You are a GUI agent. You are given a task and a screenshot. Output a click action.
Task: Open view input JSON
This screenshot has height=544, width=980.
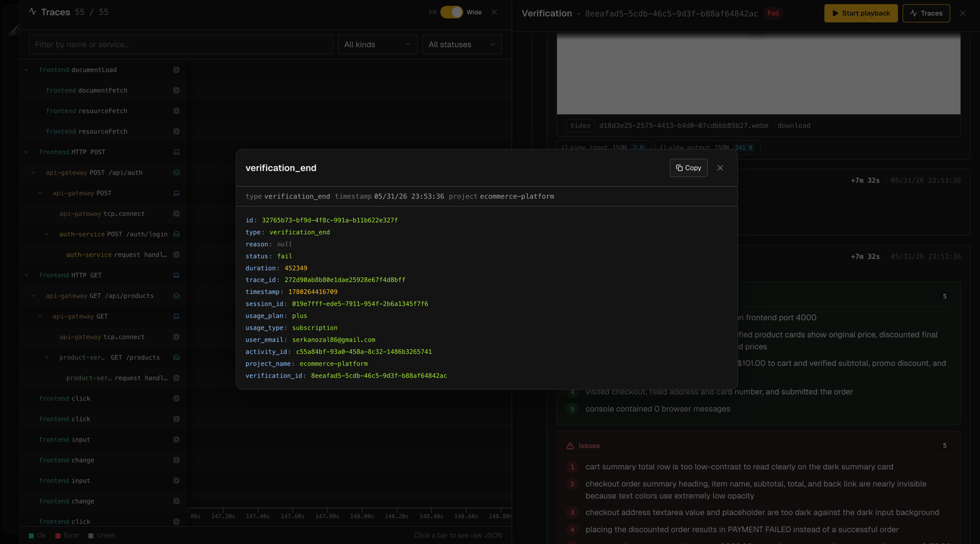(x=603, y=147)
